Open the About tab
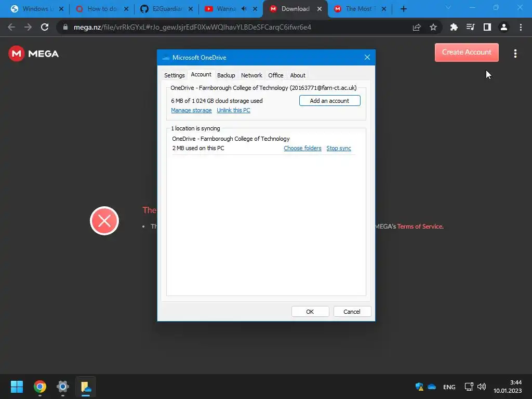Viewport: 532px width, 399px height. (x=298, y=75)
